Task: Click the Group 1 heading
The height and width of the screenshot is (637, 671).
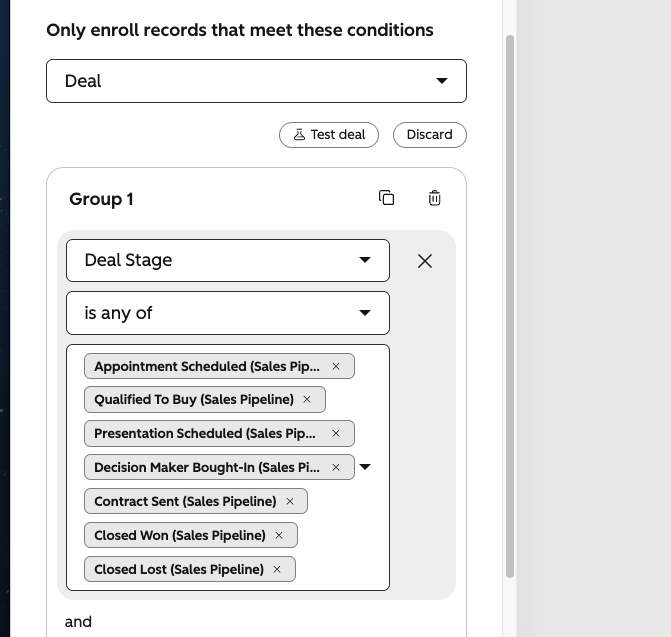Action: pos(101,199)
